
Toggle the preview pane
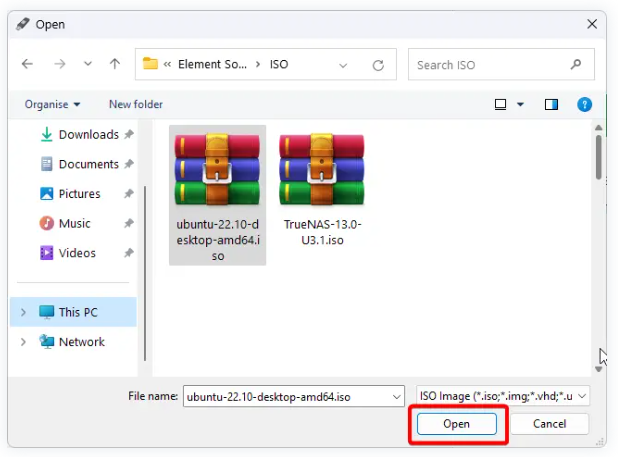pos(551,104)
